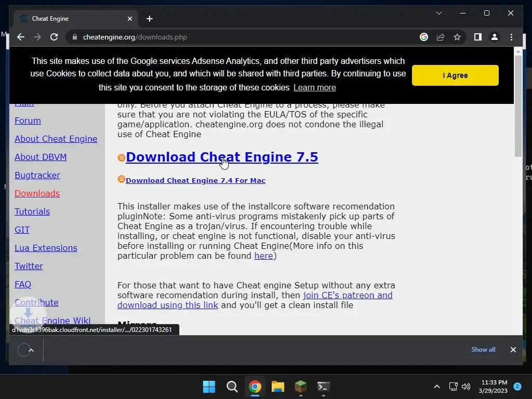The image size is (532, 399).
Task: Open the Google icon in the address bar
Action: 424,37
